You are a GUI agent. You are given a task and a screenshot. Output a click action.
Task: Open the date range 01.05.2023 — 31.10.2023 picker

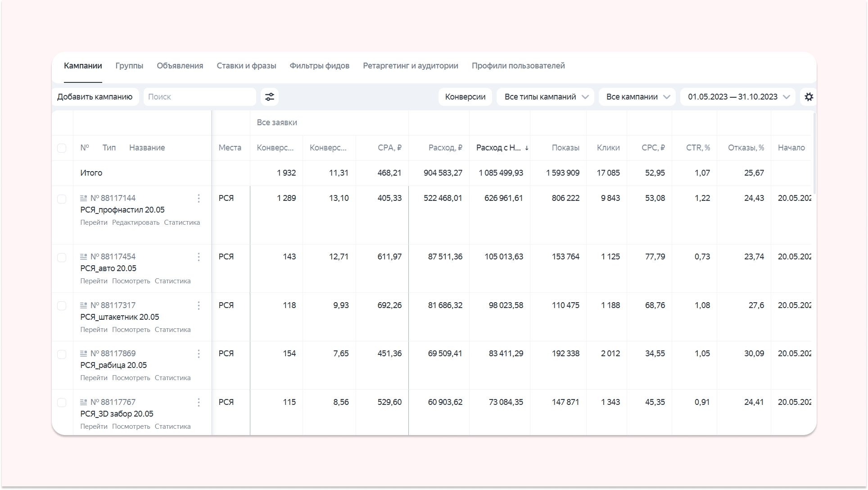point(738,97)
